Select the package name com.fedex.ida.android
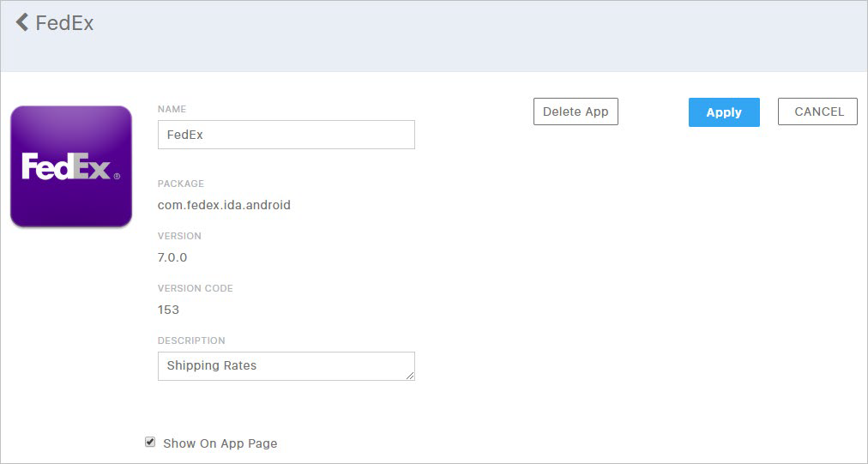 [x=224, y=205]
